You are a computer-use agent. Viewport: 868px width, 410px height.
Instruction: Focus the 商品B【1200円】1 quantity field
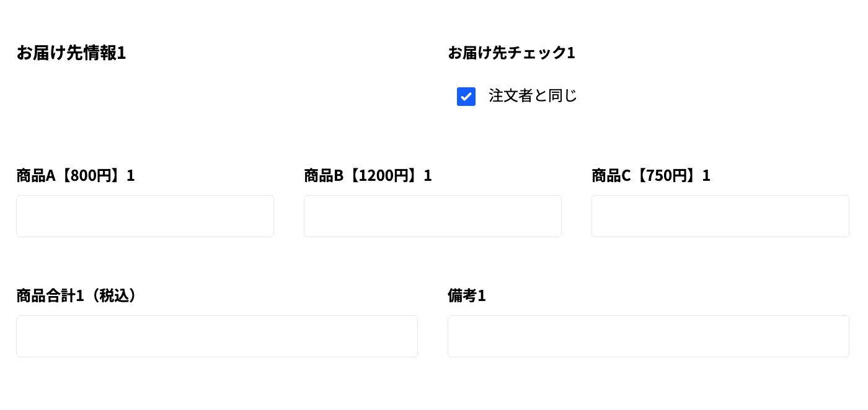click(433, 216)
